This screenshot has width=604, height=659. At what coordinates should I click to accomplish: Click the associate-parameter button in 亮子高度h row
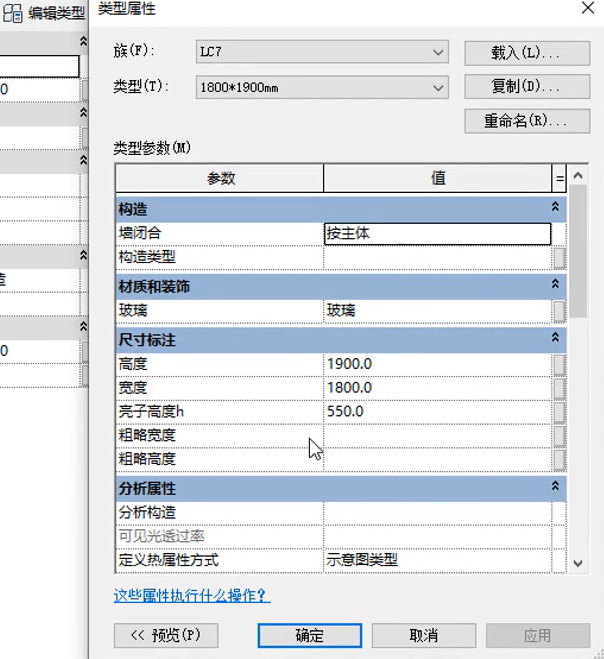(x=559, y=413)
